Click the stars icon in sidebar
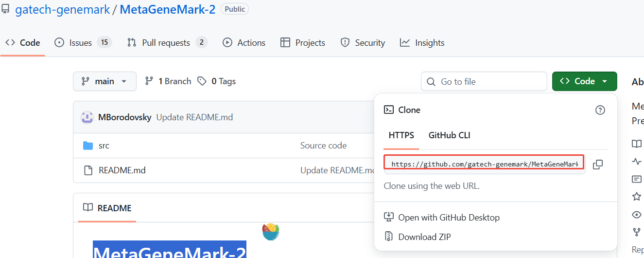Viewport: 644px width, 258px height. pos(637,197)
